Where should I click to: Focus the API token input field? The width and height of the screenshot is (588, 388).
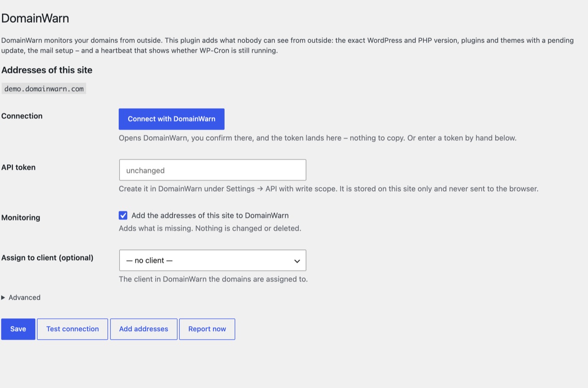(x=212, y=170)
